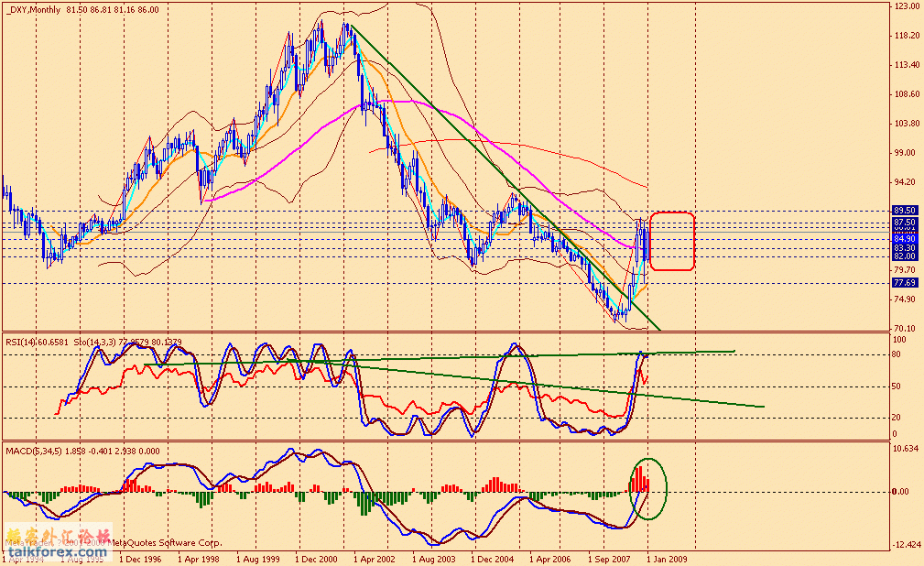This screenshot has height=566, width=924.
Task: Select the 1 Aug 1999 date label
Action: click(x=257, y=559)
